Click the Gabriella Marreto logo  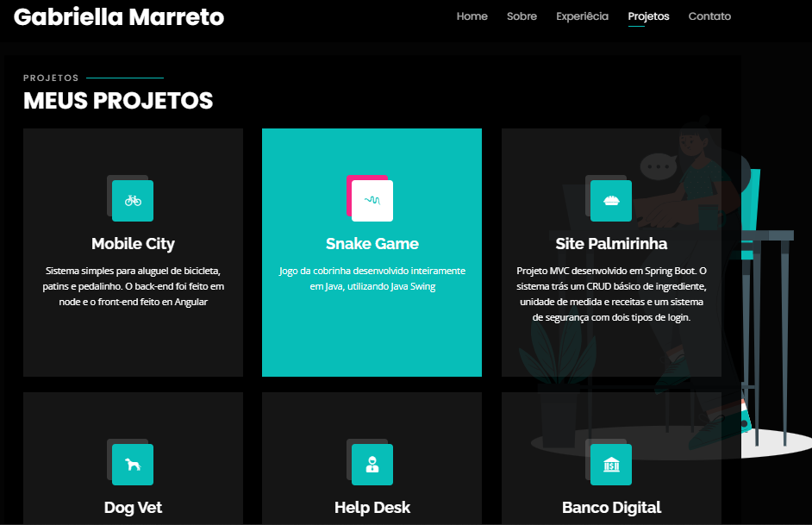point(118,16)
